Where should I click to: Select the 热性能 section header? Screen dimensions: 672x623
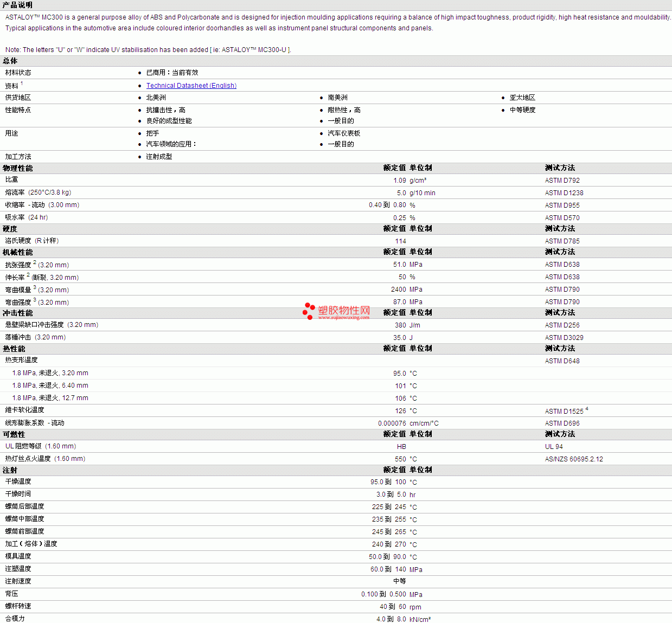[x=14, y=349]
